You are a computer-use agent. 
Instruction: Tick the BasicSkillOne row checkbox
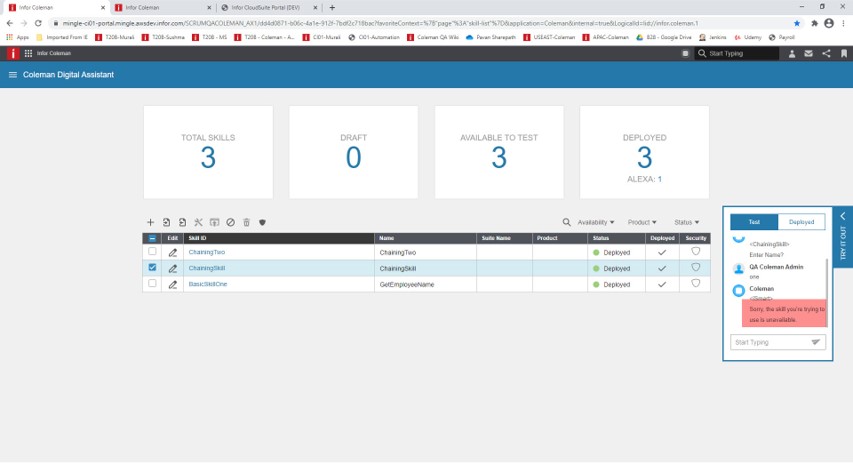pos(152,284)
